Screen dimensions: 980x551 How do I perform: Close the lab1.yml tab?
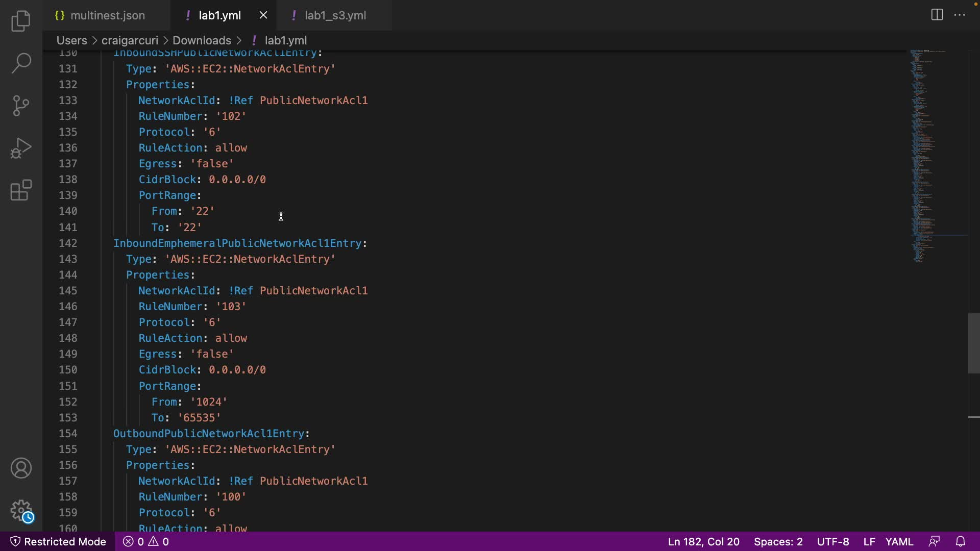tap(263, 15)
